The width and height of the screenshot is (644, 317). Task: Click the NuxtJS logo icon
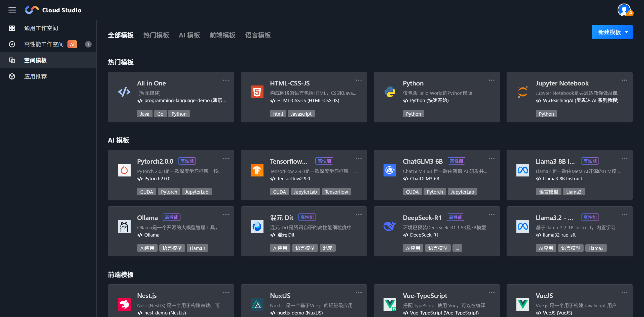(257, 304)
